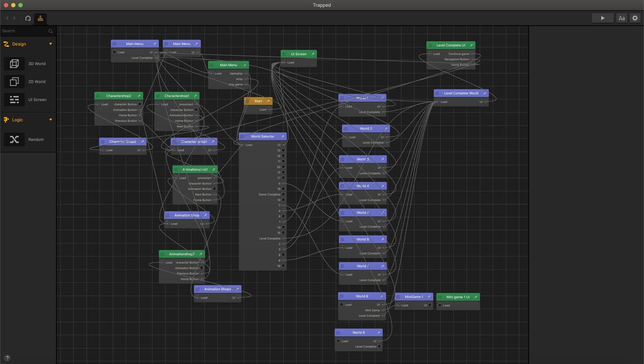644x364 pixels.
Task: Click pin icon on World 9 node
Action: 378,332
